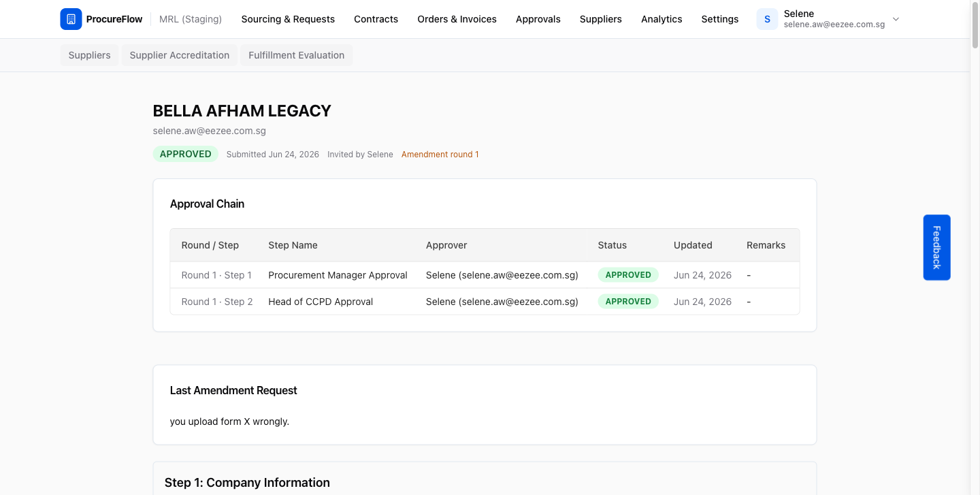The height and width of the screenshot is (495, 980).
Task: Click the BELLA AFHAM LEGACY heading
Action: pos(242,111)
